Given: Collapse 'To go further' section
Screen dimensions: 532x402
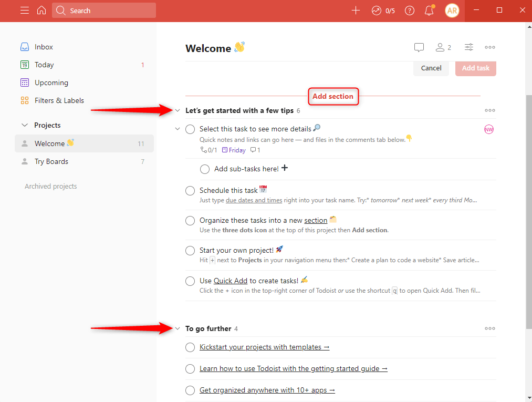Looking at the screenshot, I should [x=178, y=328].
